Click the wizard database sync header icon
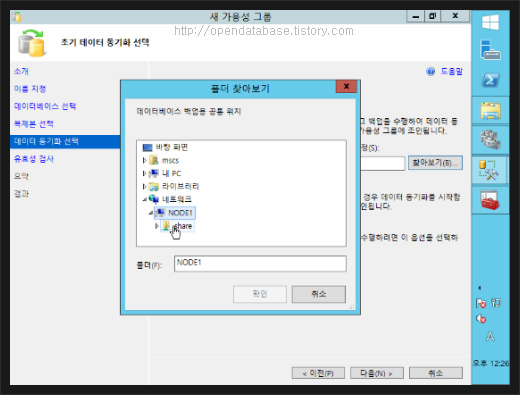The image size is (520, 395). (32, 43)
